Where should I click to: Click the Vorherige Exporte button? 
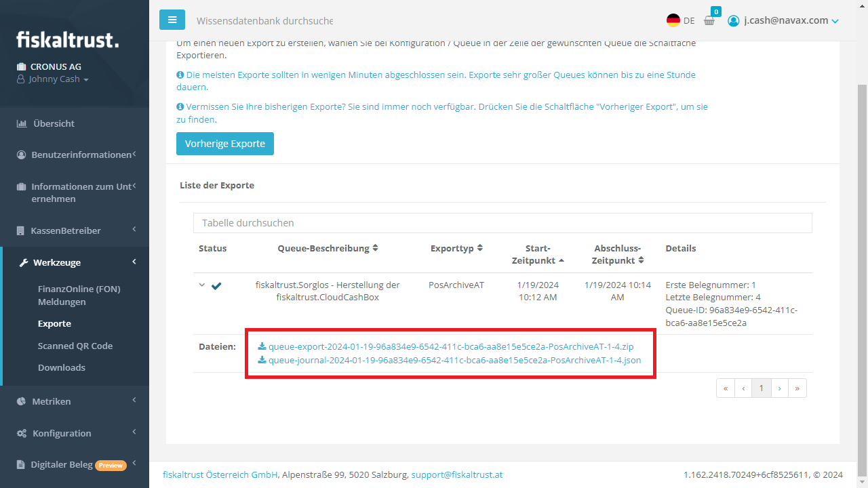click(x=225, y=144)
